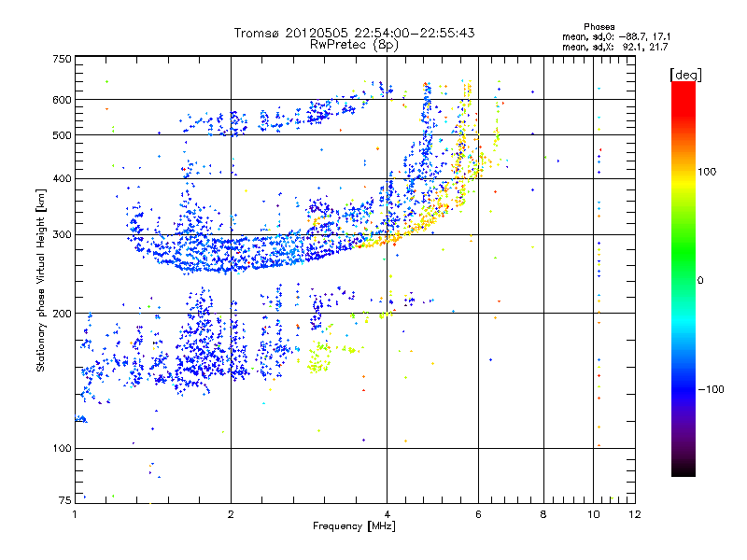Viewport: 747px width, 560px height.
Task: Click the 'mean, sd,O: -88.7, 17.1' line
Action: (x=616, y=36)
